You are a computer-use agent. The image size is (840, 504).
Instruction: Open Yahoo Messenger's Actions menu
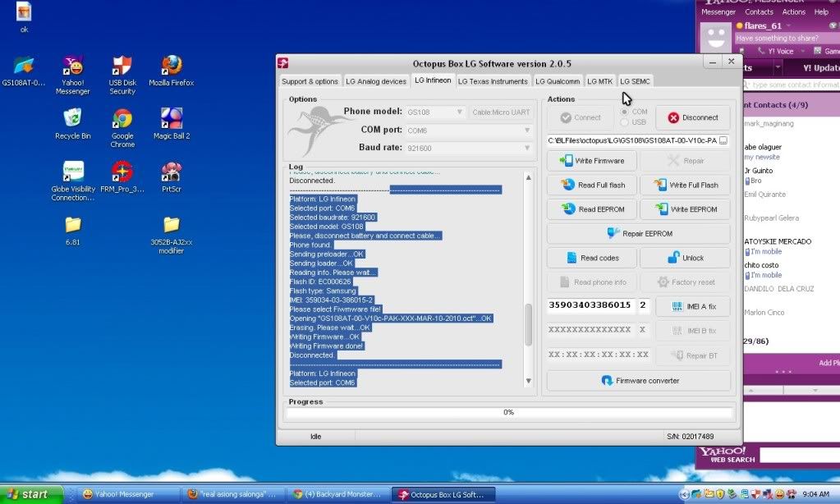point(794,11)
